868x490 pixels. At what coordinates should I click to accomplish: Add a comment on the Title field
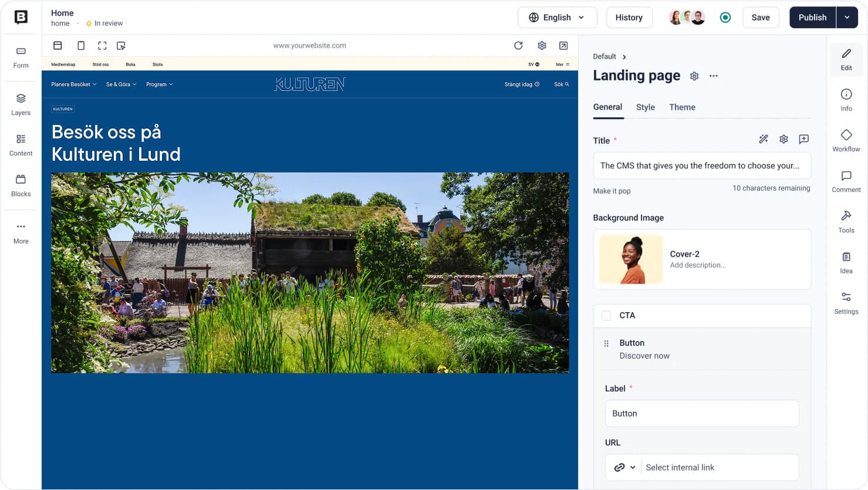point(804,139)
